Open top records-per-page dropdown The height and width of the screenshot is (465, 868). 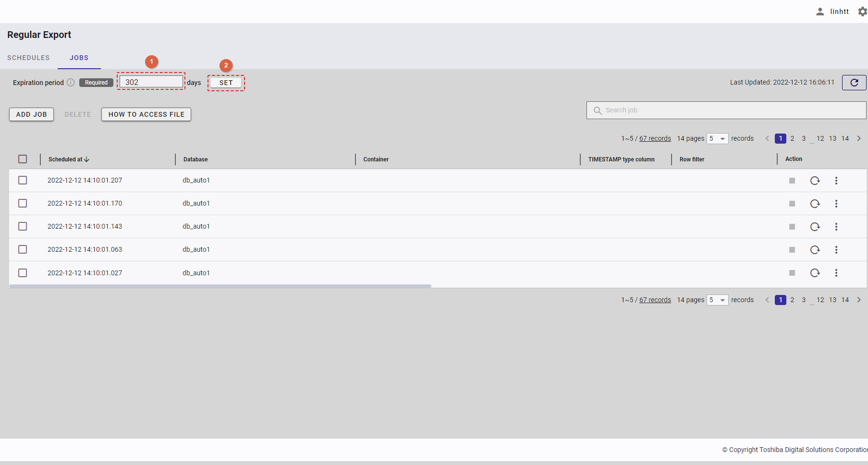tap(717, 139)
